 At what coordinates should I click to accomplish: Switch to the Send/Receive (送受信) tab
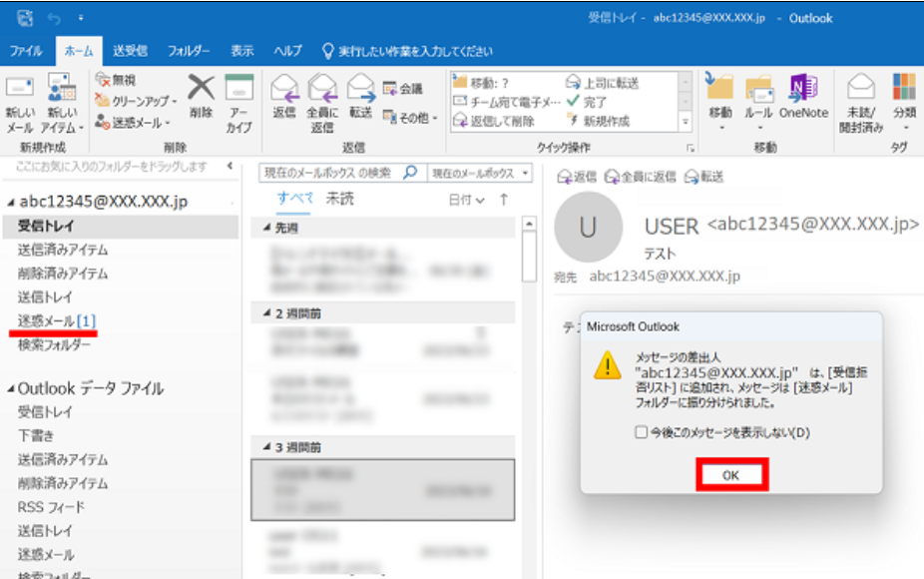[x=130, y=51]
